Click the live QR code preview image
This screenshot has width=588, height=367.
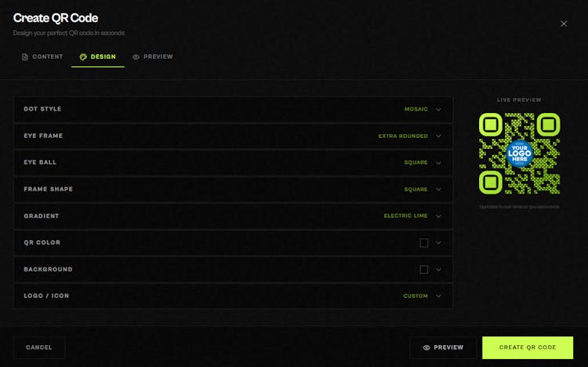(519, 153)
